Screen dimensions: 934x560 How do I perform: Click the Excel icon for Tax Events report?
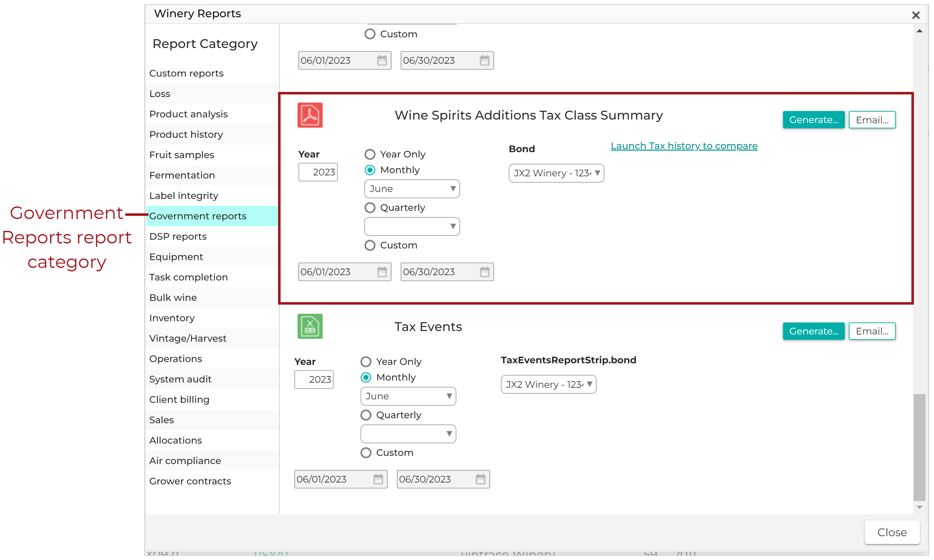(310, 326)
